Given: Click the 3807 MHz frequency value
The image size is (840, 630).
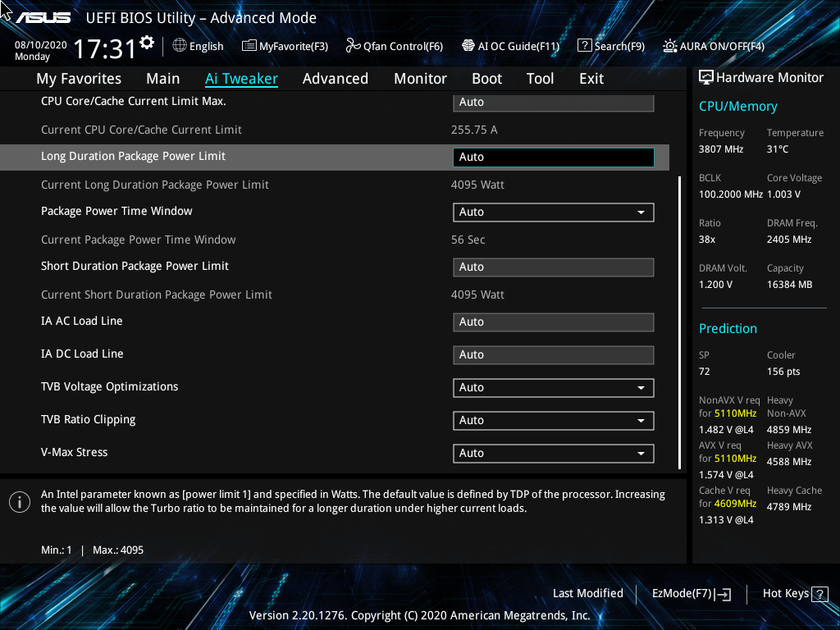Looking at the screenshot, I should (x=721, y=149).
